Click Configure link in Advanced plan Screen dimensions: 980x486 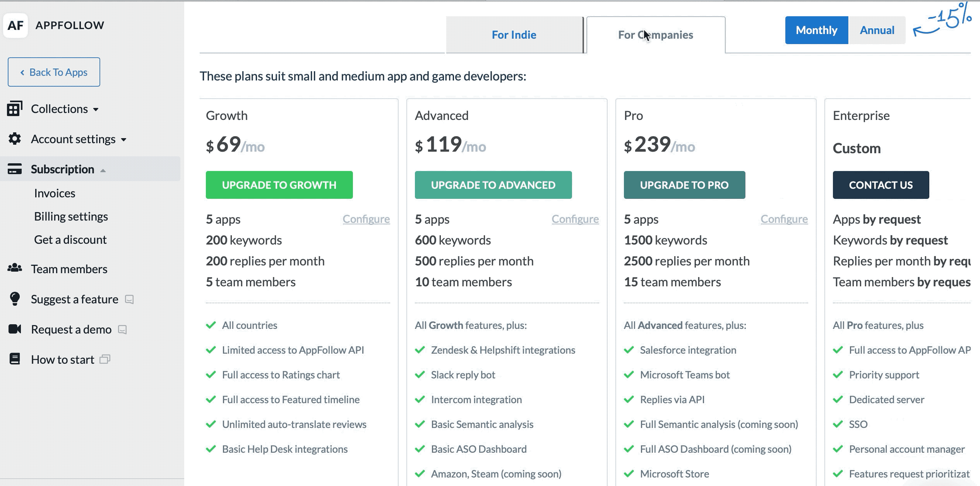(x=575, y=219)
